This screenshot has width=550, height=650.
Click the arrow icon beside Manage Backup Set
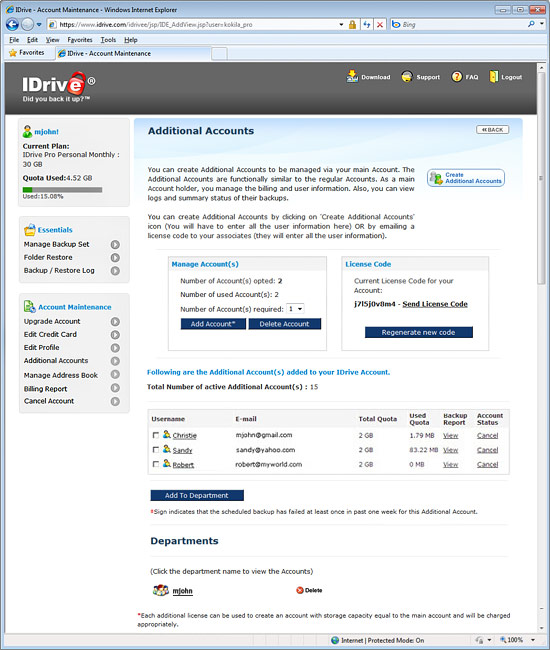115,245
